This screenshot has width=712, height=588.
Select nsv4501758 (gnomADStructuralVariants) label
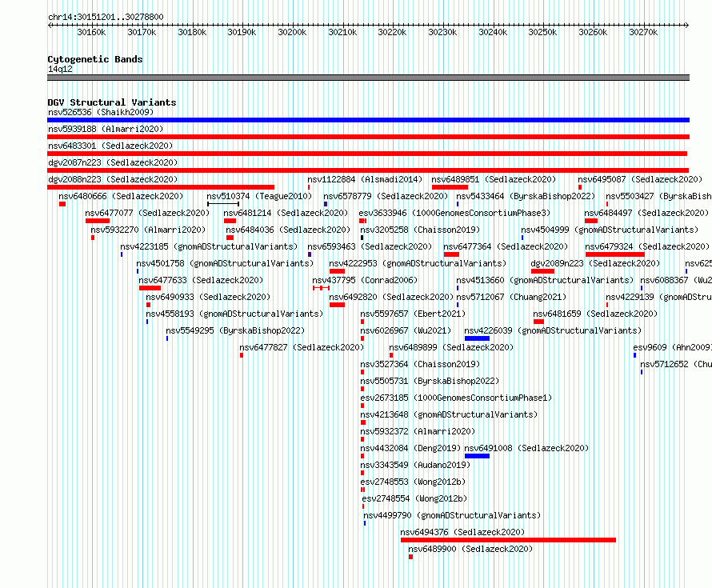click(225, 263)
